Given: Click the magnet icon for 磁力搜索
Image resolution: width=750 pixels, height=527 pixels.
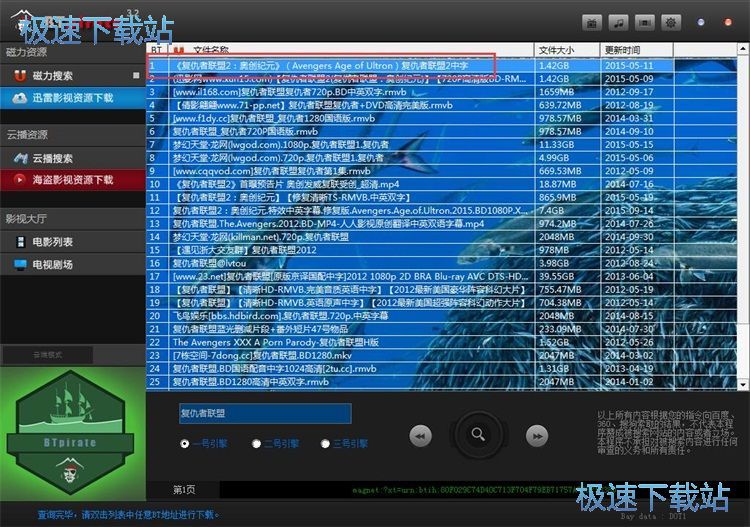Looking at the screenshot, I should pos(20,76).
